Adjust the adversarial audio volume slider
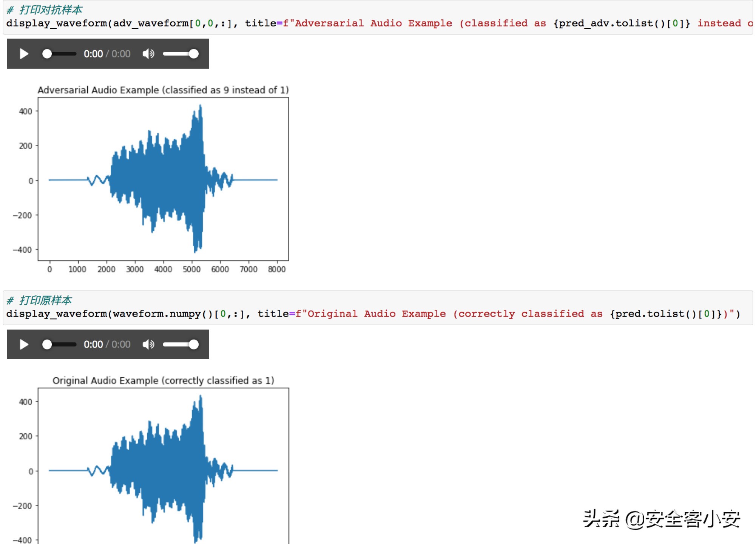Screen dimensions: 756x544 181,54
